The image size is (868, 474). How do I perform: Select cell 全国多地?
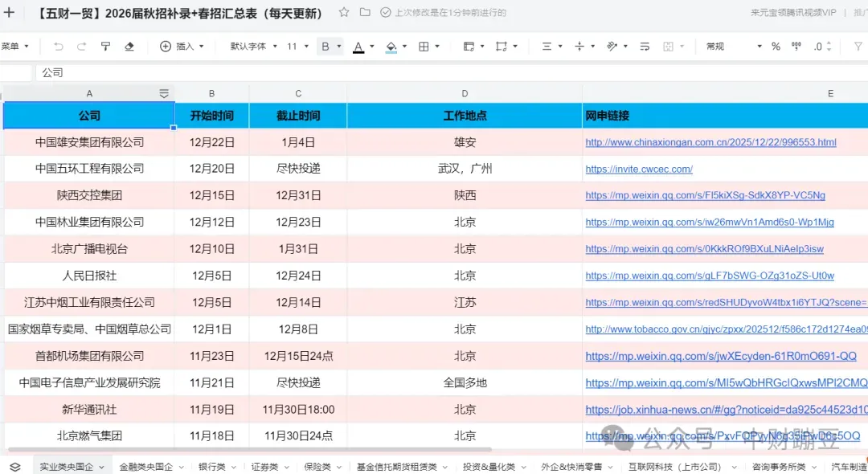click(465, 382)
